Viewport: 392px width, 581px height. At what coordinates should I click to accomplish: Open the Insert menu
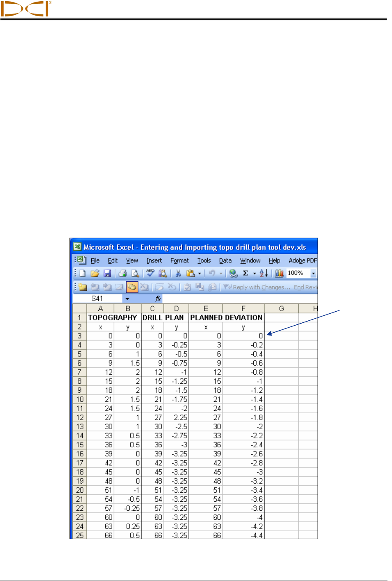click(x=154, y=261)
